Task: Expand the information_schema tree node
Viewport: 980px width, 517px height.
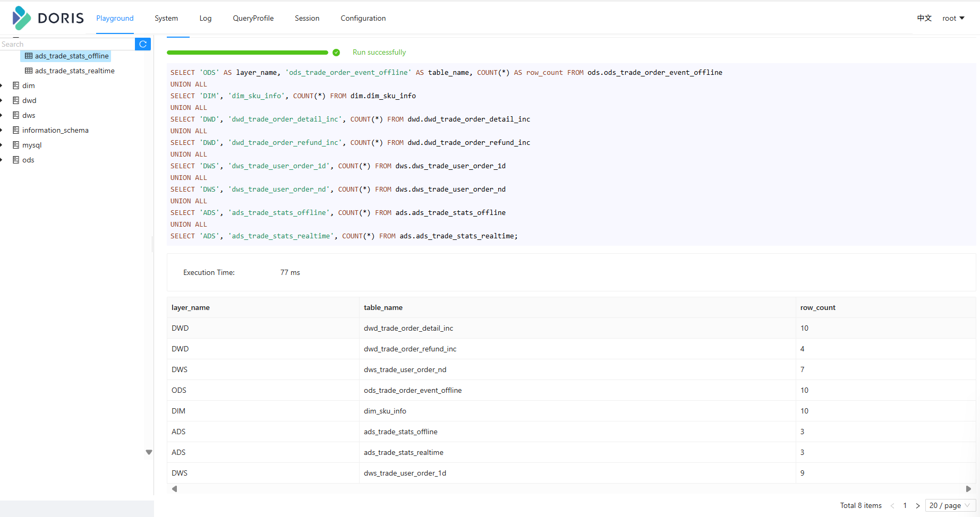Action: [x=2, y=130]
